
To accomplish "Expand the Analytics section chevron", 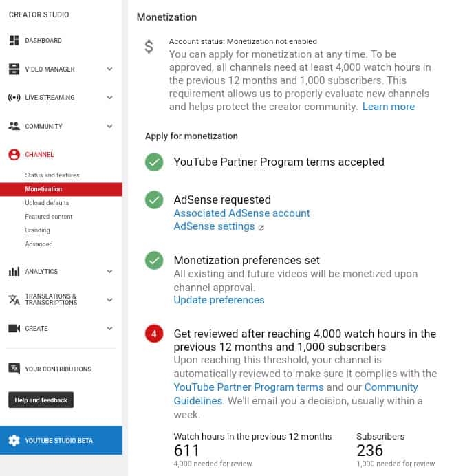I will [x=109, y=272].
